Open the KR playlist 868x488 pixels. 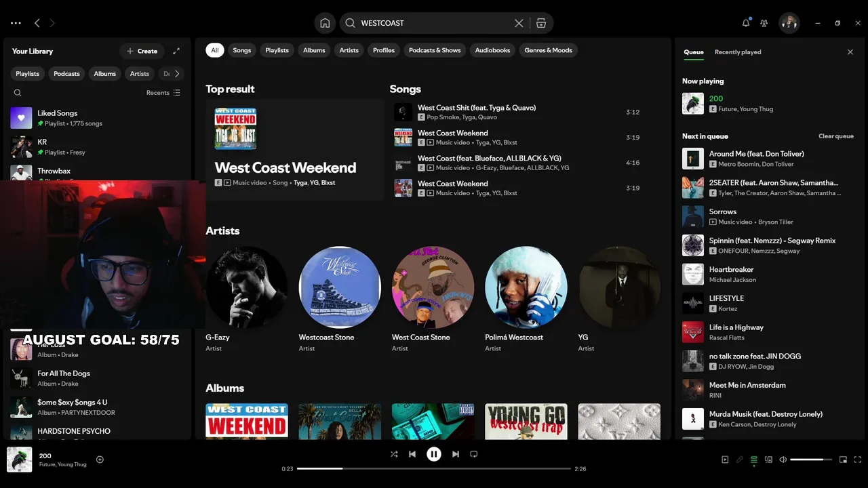pyautogui.click(x=98, y=147)
